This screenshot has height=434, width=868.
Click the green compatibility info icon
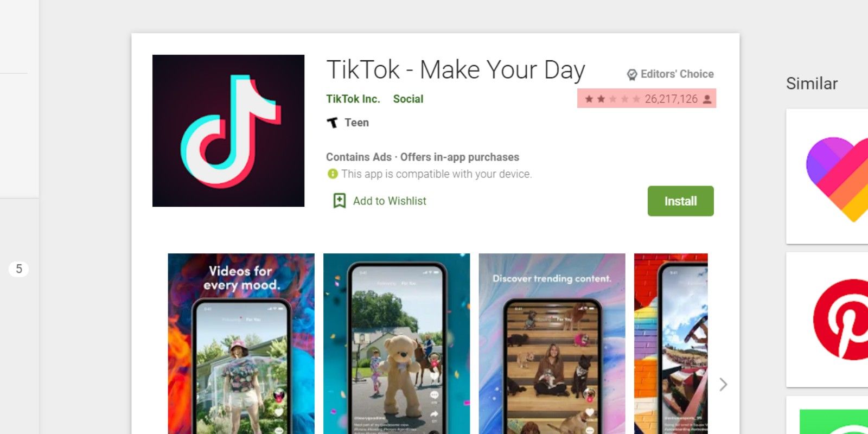pos(333,174)
